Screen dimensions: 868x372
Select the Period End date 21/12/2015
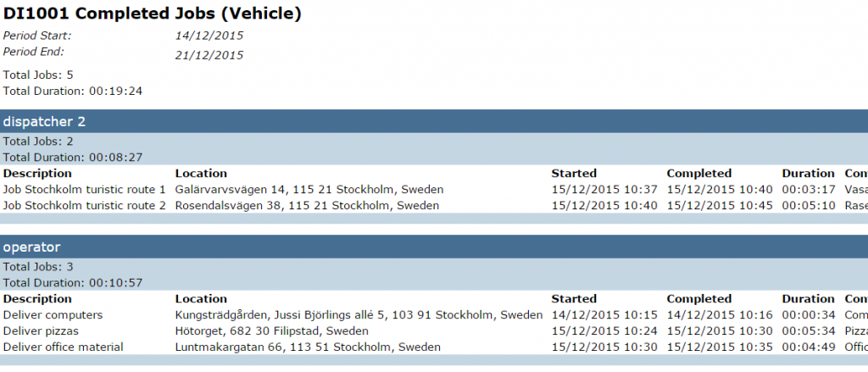click(x=209, y=55)
